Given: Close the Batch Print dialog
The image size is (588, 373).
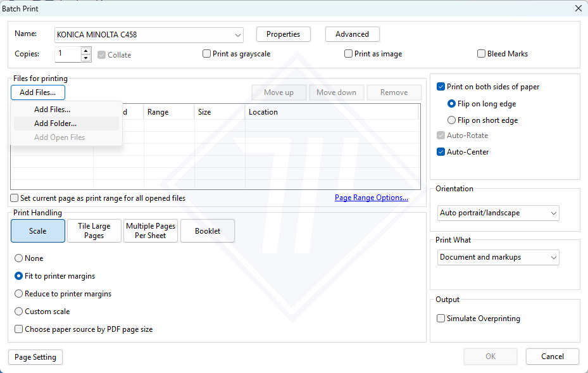Looking at the screenshot, I should pyautogui.click(x=578, y=8).
